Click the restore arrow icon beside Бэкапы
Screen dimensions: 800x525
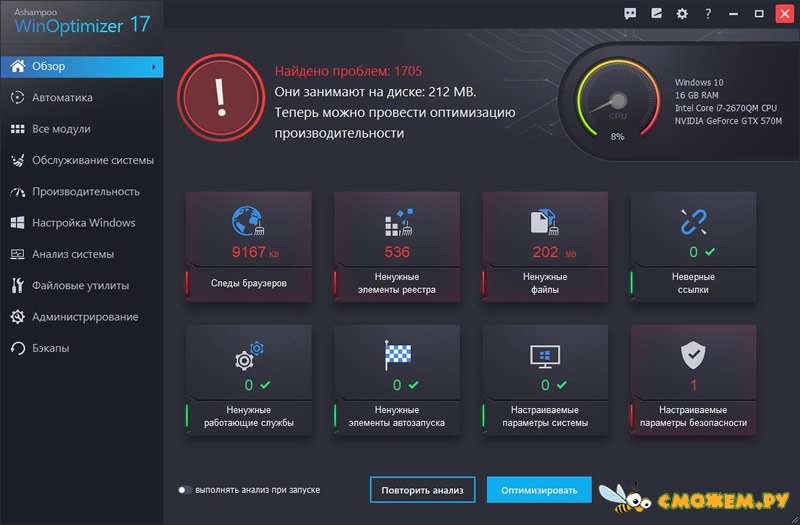click(17, 348)
